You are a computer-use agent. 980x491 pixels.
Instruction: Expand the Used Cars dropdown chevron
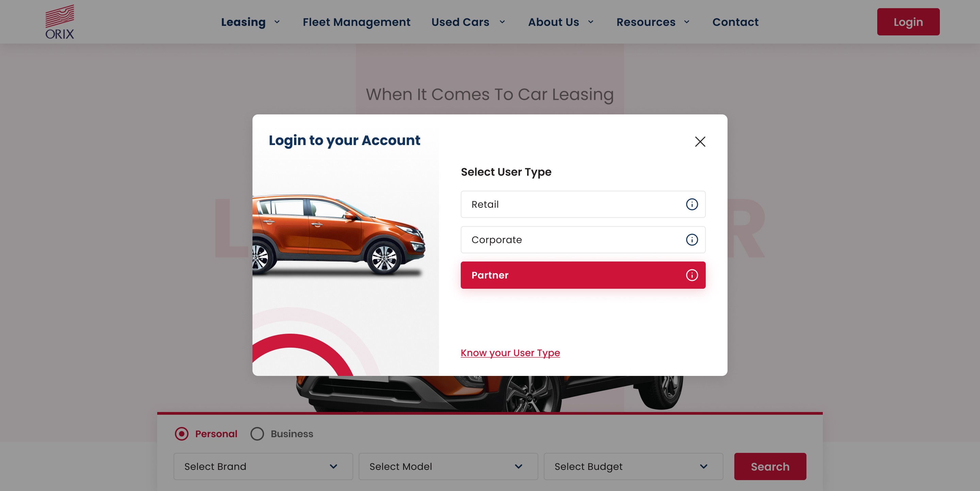click(x=502, y=22)
